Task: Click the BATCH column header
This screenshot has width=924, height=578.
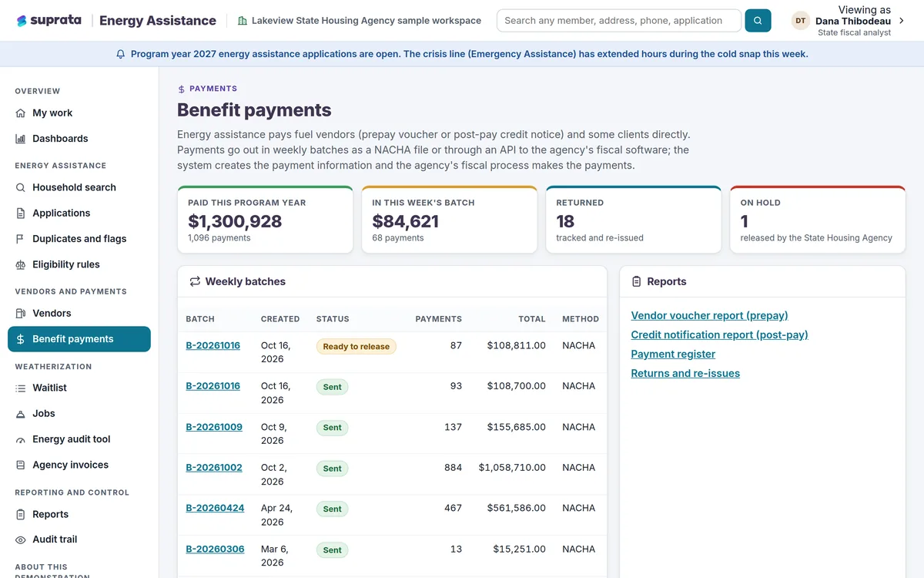Action: pos(200,319)
